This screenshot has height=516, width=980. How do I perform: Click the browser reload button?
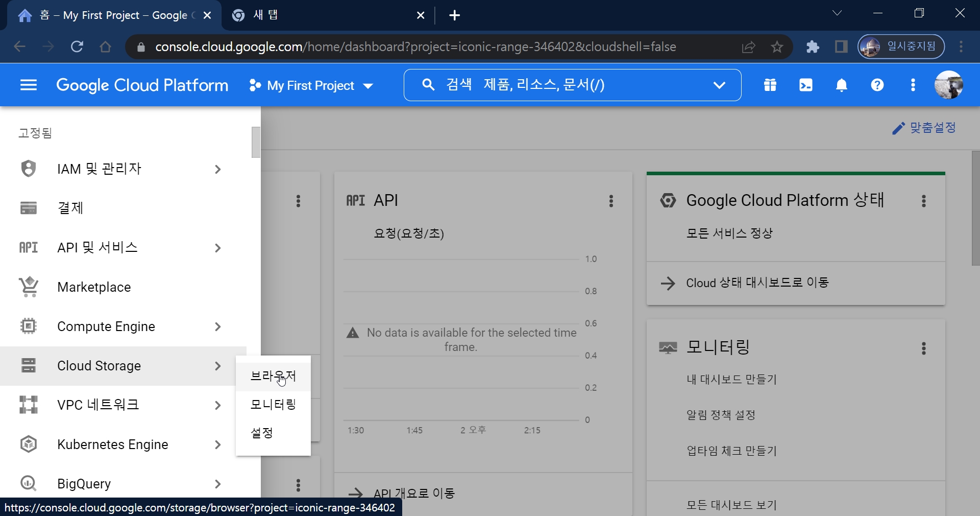click(x=77, y=47)
